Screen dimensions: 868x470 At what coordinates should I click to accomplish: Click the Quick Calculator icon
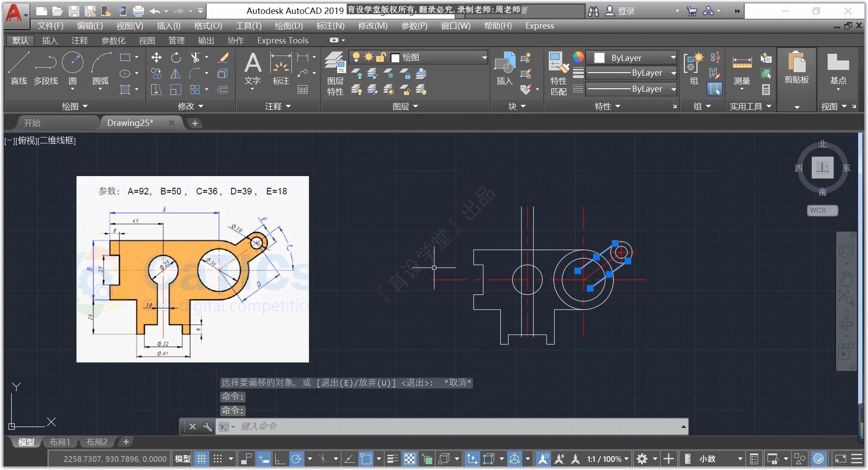click(x=766, y=90)
